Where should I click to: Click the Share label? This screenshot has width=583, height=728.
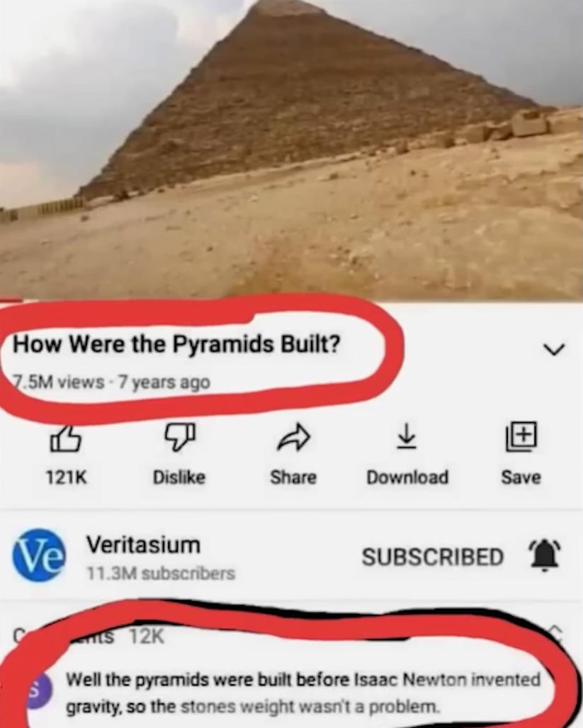coord(293,477)
